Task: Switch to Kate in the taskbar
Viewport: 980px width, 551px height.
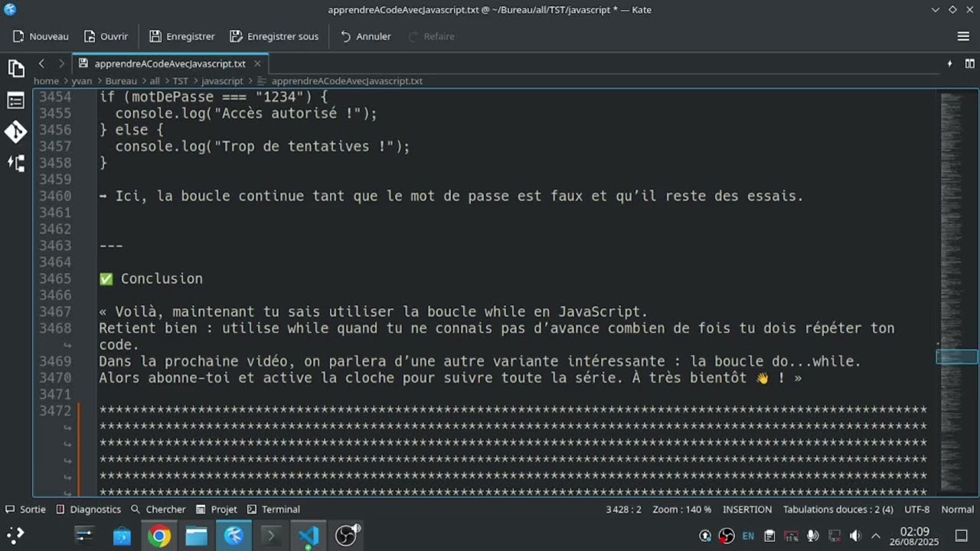Action: 234,536
